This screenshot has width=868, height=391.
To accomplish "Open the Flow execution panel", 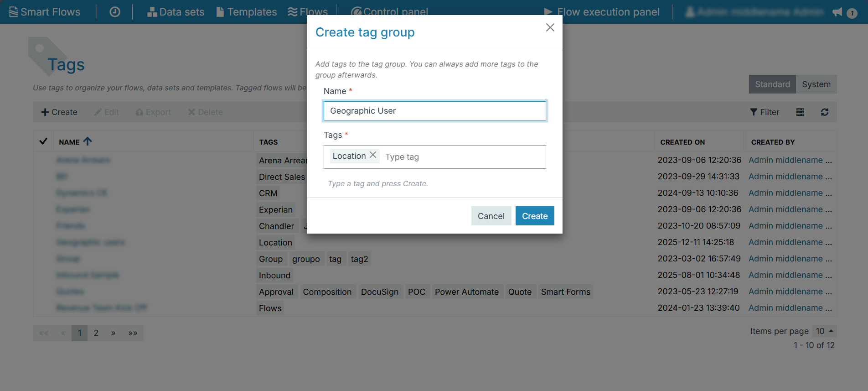I will pos(602,12).
